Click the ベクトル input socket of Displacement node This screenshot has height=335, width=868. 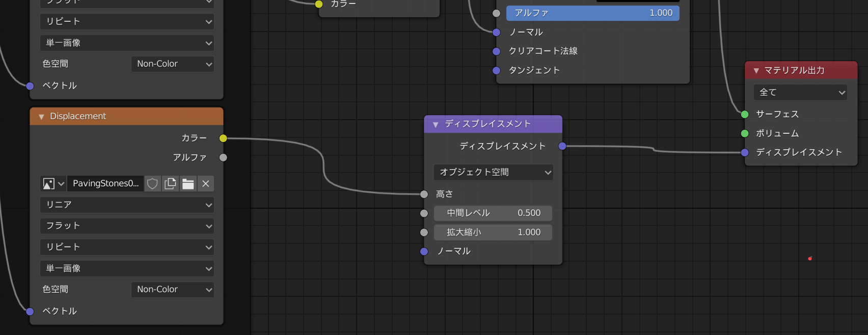30,312
